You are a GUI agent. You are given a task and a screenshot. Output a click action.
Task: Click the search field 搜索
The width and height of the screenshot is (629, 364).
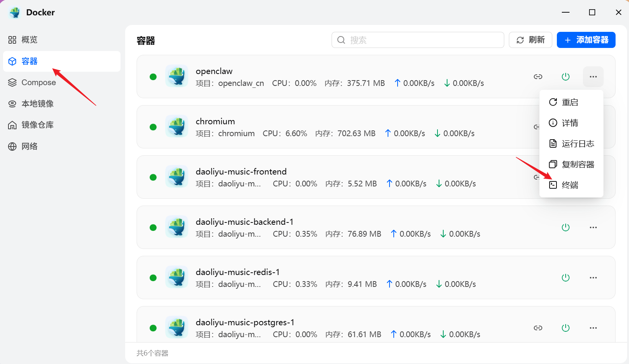point(418,40)
